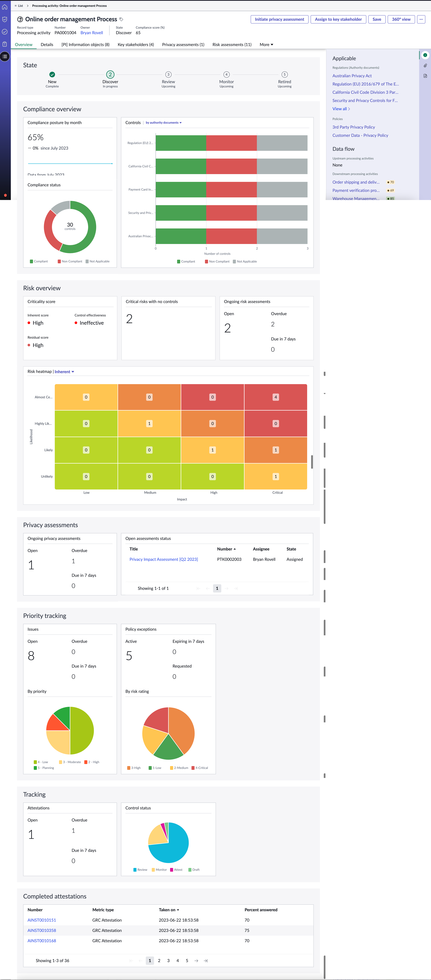Viewport: 431px width, 980px height.
Task: Open the Privacy Impact Assessment [Q2 2023] link
Action: click(x=164, y=559)
